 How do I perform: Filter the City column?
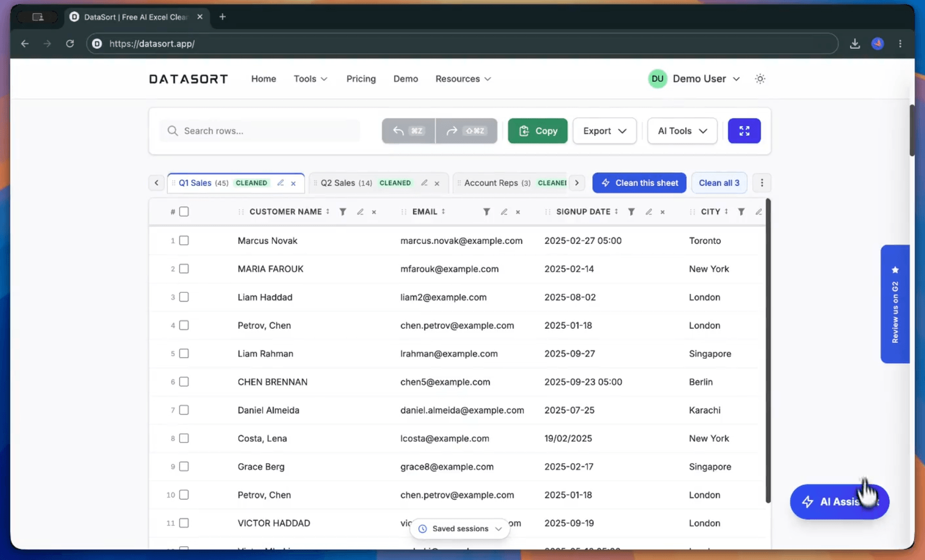coord(741,211)
